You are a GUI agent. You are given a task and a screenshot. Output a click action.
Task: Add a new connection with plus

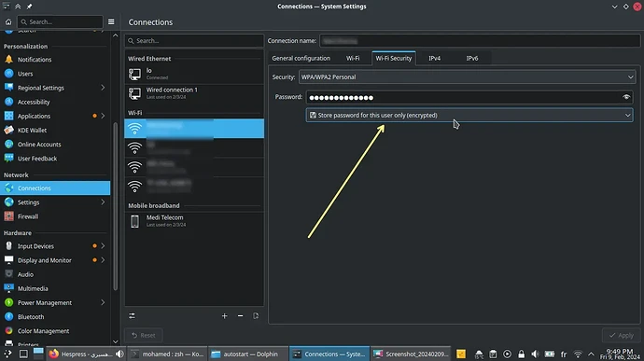224,316
